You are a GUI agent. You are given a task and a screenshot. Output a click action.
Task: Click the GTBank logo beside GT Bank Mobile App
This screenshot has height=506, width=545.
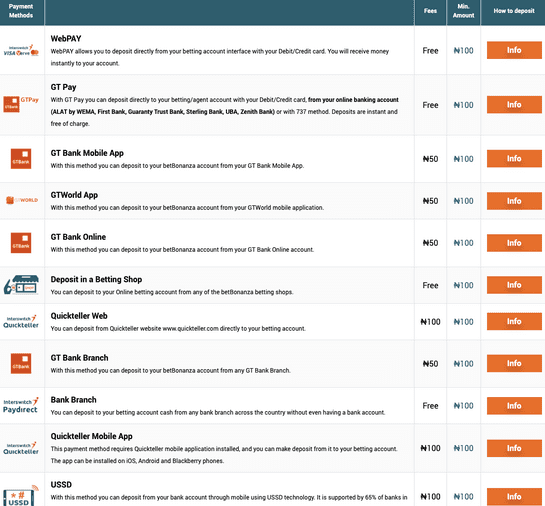click(x=21, y=159)
